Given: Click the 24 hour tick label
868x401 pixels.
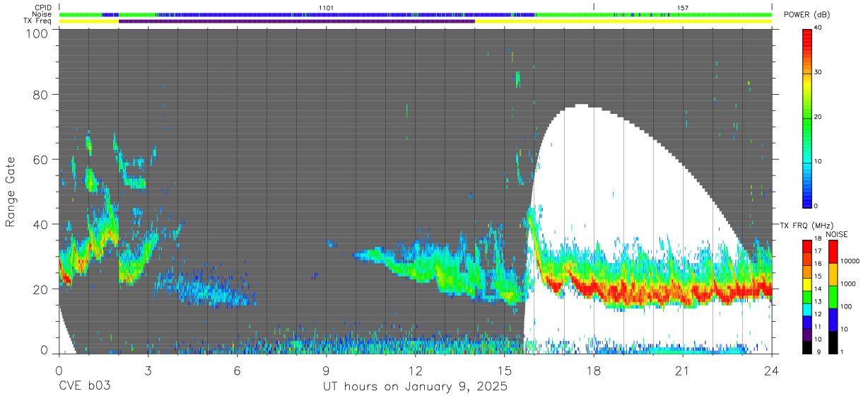Looking at the screenshot, I should click(x=772, y=370).
